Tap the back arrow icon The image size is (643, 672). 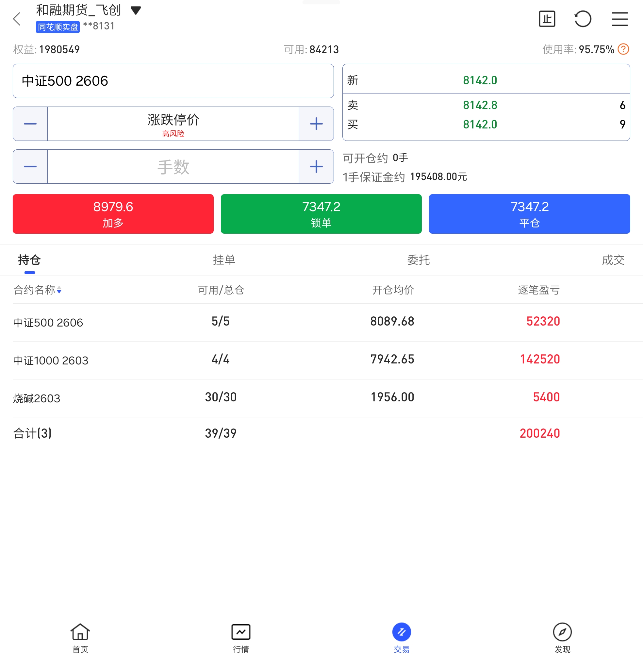(17, 19)
